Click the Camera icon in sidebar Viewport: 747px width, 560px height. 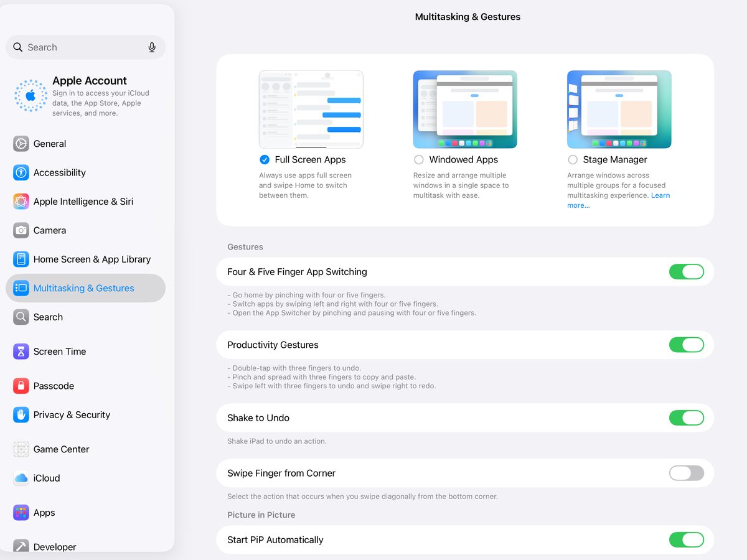(21, 230)
